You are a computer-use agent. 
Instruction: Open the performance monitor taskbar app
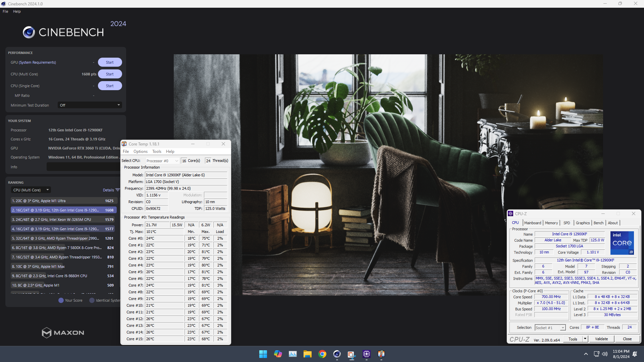tap(292, 354)
